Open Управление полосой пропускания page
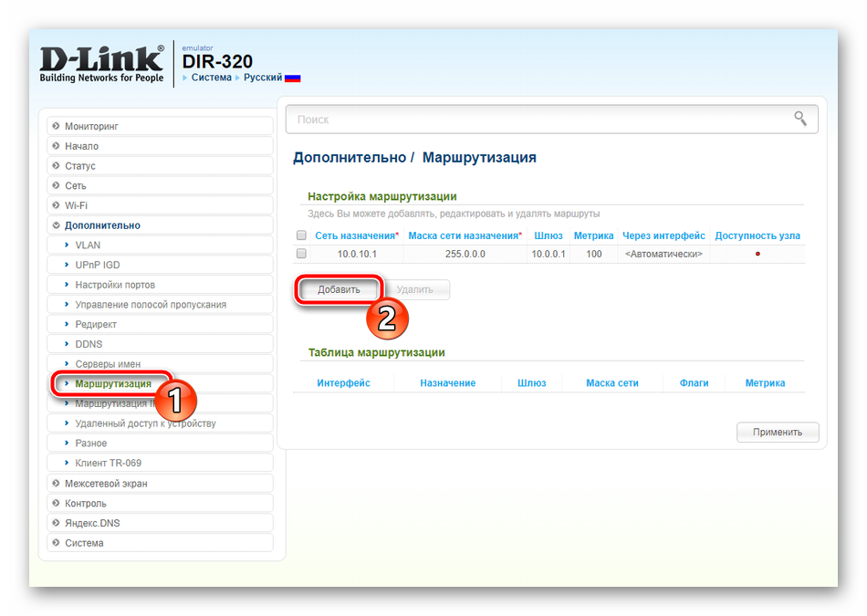 click(x=161, y=305)
